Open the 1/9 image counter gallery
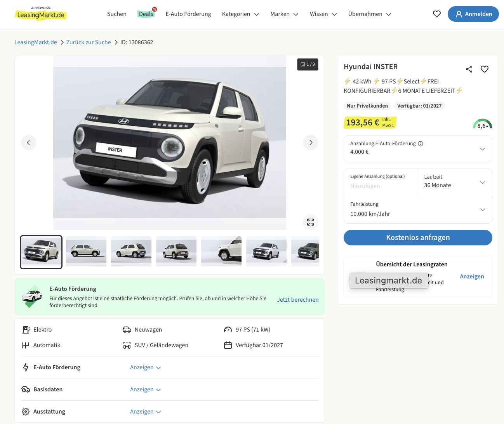Image resolution: width=504 pixels, height=424 pixels. click(308, 64)
